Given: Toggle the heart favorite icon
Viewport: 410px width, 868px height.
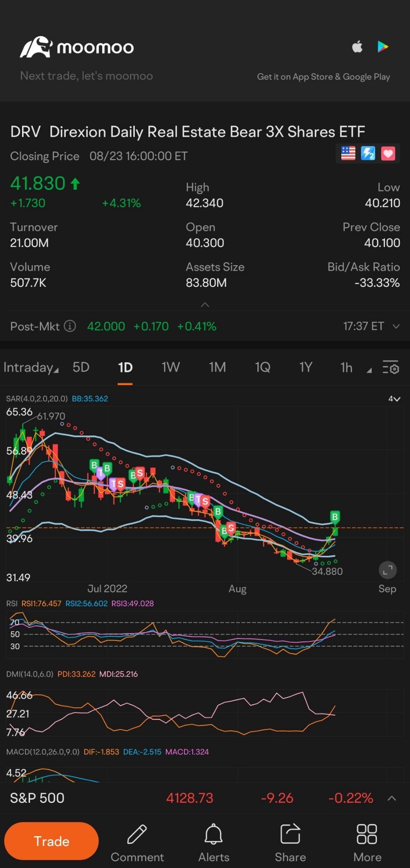Looking at the screenshot, I should click(388, 153).
